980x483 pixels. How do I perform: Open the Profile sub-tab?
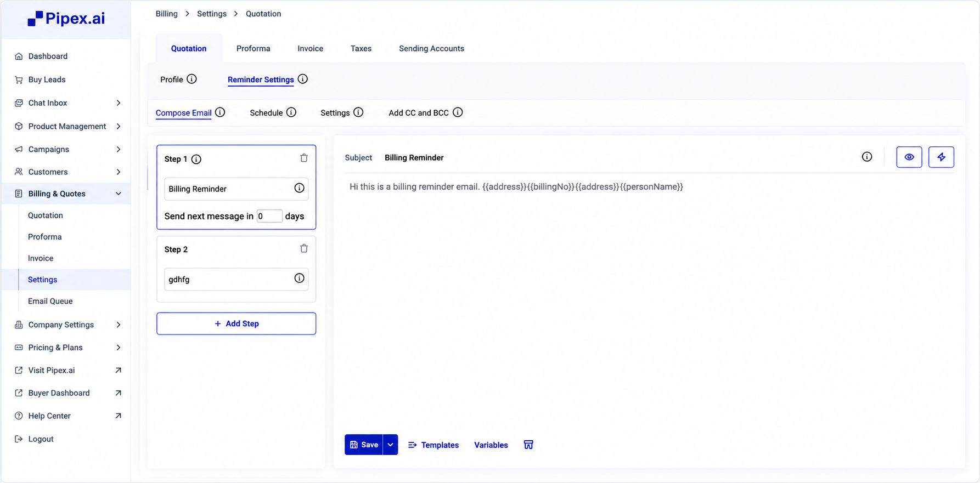point(172,79)
